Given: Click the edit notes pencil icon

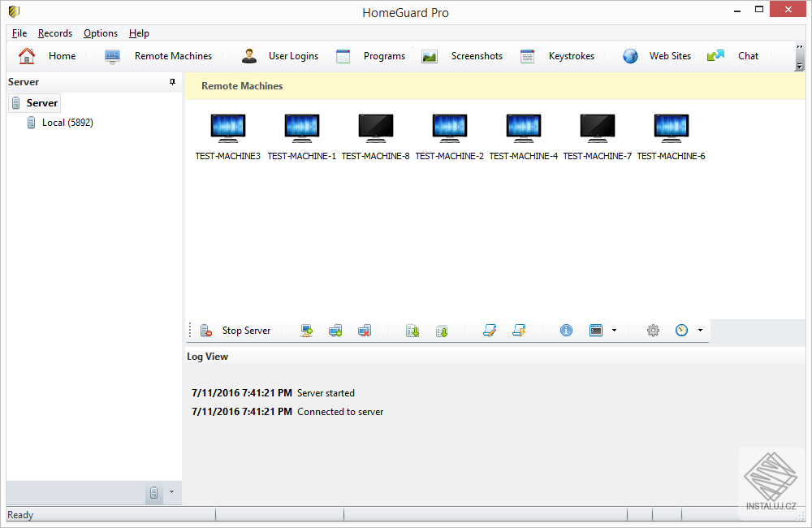Looking at the screenshot, I should click(x=489, y=331).
